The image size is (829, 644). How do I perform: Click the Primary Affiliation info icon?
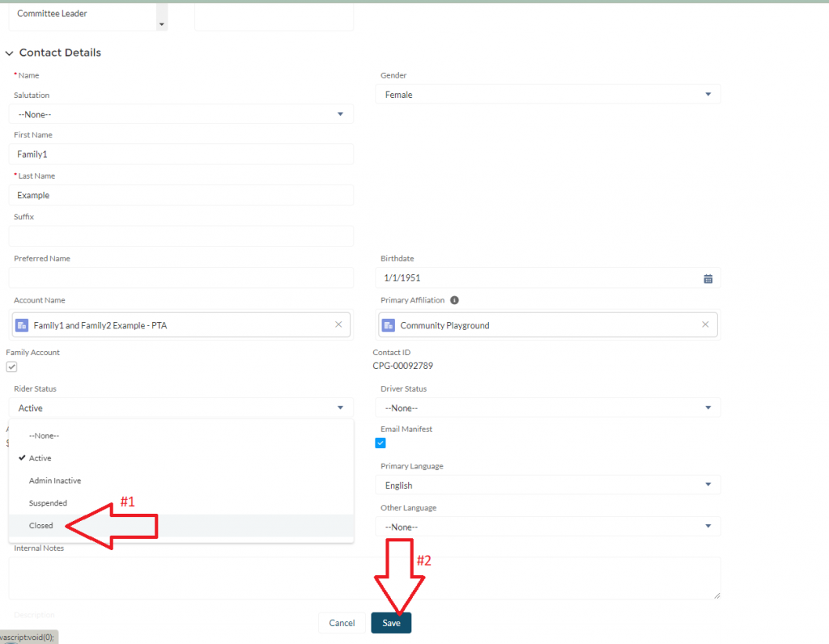pyautogui.click(x=454, y=300)
